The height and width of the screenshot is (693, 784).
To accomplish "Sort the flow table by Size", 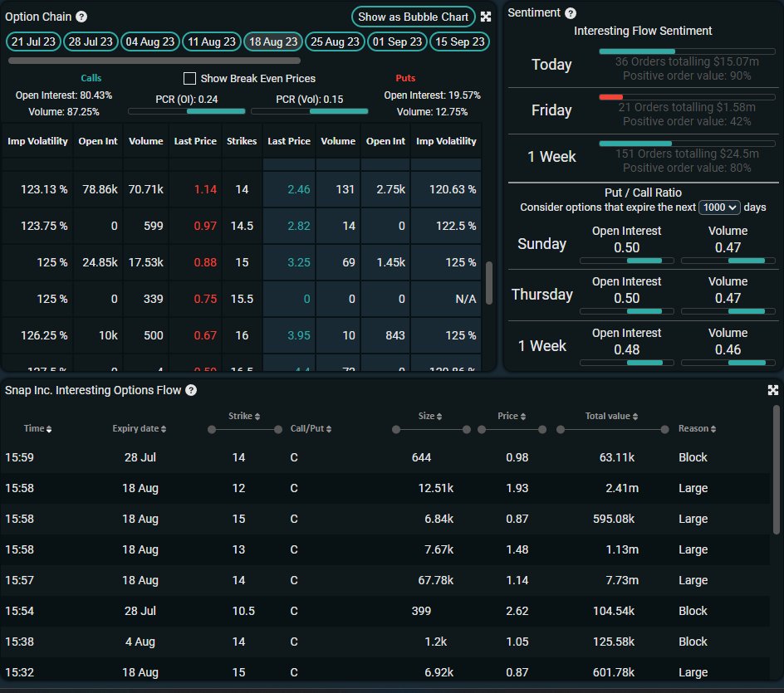I will pyautogui.click(x=430, y=416).
